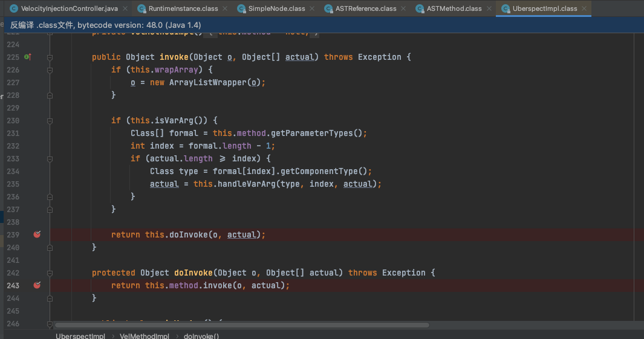Close the UberspectImpl.class tab
The height and width of the screenshot is (339, 644).
pos(584,8)
